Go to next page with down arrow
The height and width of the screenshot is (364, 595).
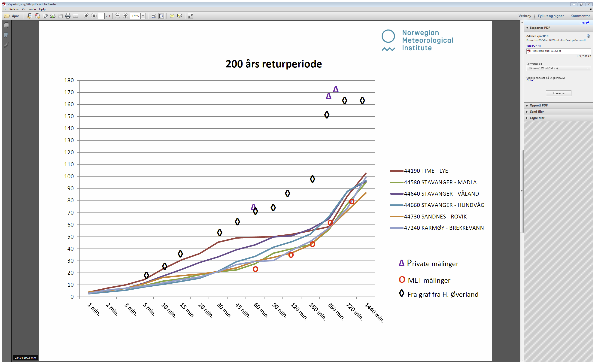tap(94, 16)
